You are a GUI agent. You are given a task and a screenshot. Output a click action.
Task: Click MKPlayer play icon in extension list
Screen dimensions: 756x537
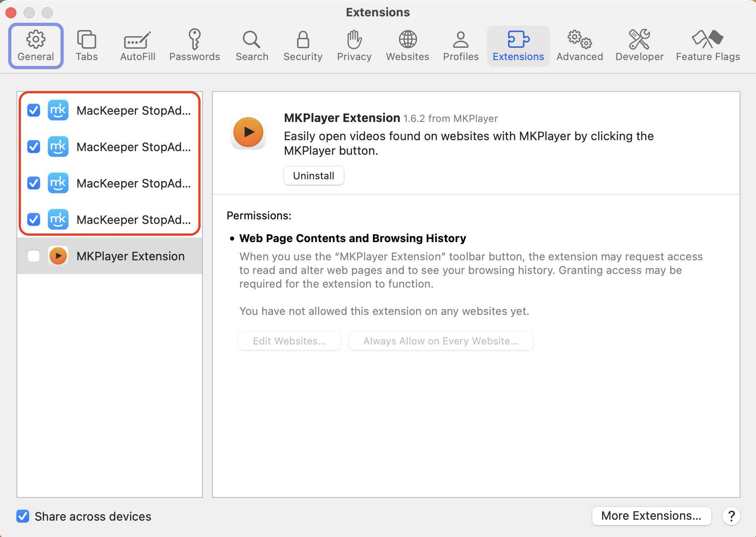point(58,256)
